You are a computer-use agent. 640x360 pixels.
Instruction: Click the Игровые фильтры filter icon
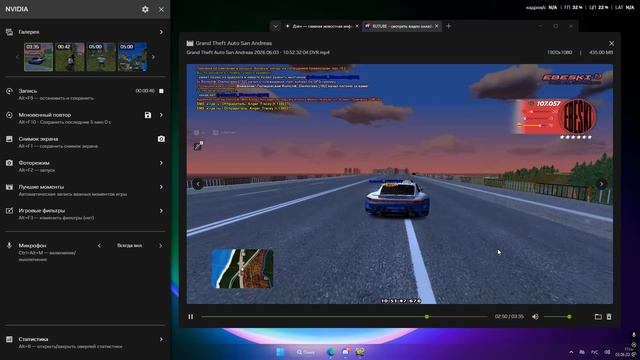click(x=9, y=211)
